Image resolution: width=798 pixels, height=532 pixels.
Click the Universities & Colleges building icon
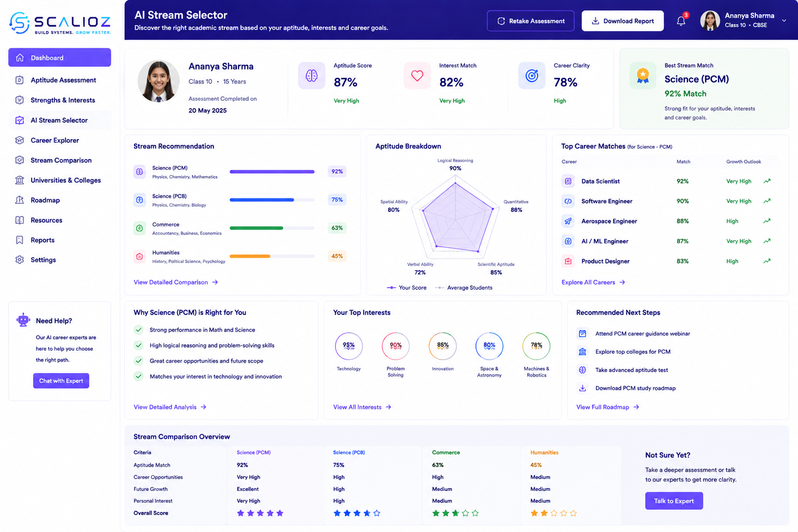pyautogui.click(x=20, y=180)
